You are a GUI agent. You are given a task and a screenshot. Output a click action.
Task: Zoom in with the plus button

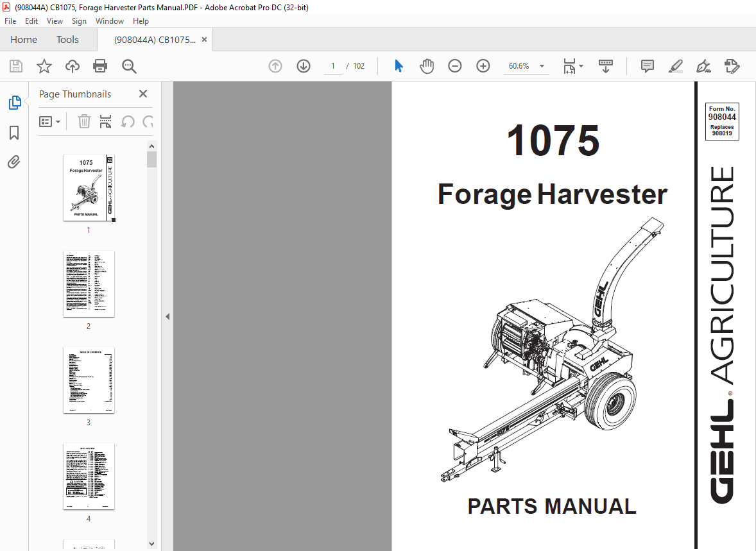pyautogui.click(x=483, y=66)
